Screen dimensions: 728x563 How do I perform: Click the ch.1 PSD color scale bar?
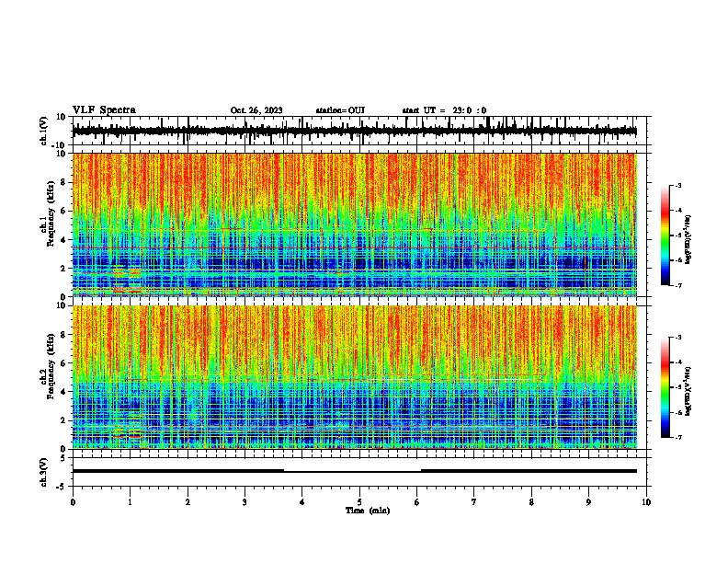(665, 235)
